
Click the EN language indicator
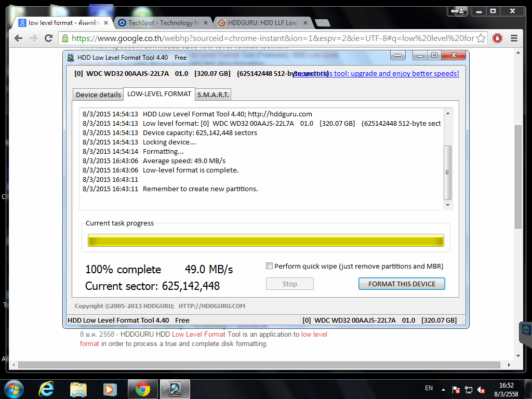pos(429,388)
